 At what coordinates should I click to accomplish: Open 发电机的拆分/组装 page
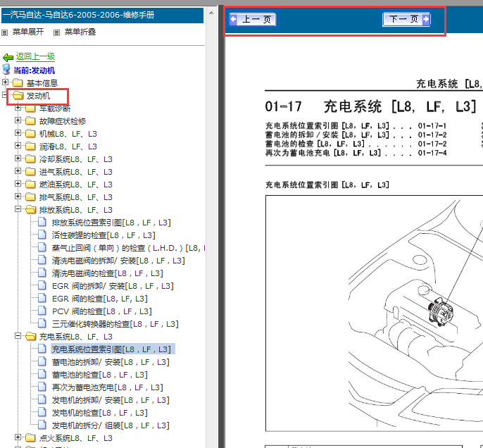tap(111, 425)
